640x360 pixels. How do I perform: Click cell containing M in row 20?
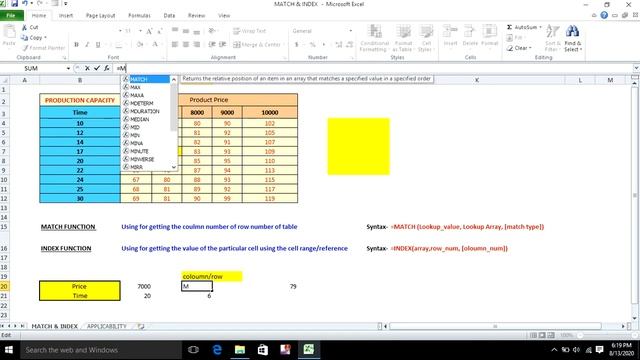197,286
